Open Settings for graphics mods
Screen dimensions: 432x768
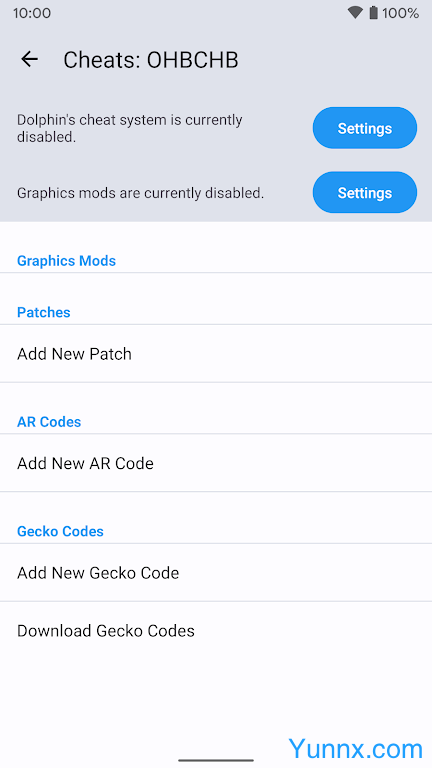(365, 192)
